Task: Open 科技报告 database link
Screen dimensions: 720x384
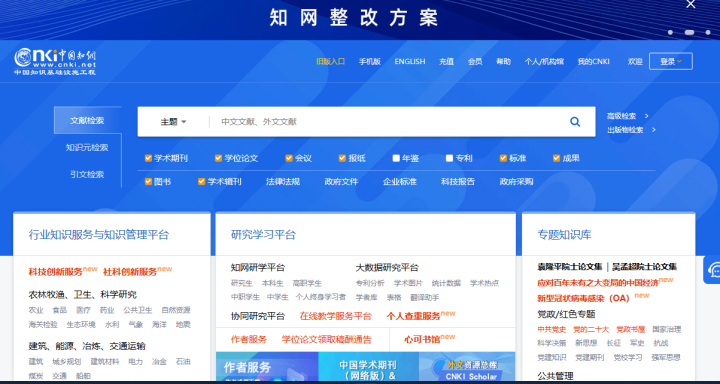Action: [x=458, y=181]
